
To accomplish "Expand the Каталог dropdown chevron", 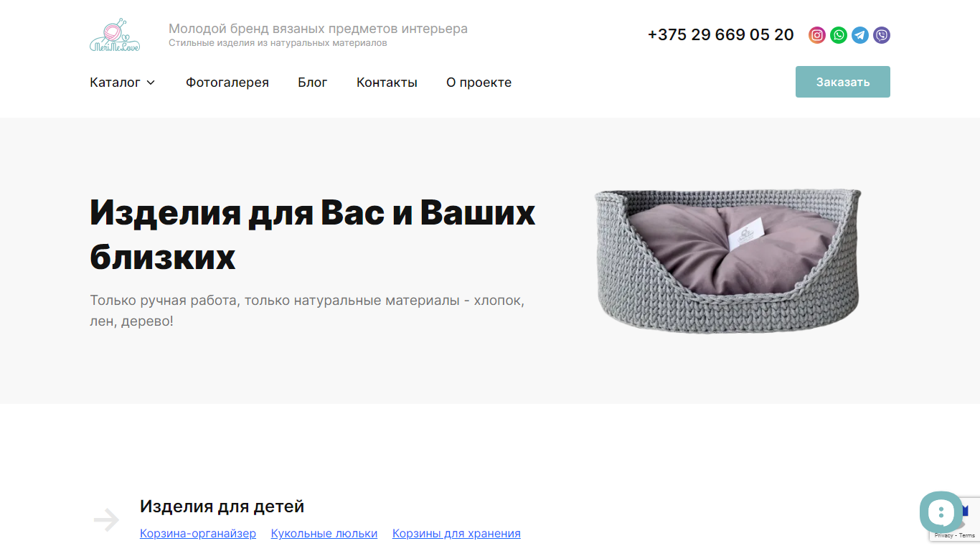I will pos(151,83).
